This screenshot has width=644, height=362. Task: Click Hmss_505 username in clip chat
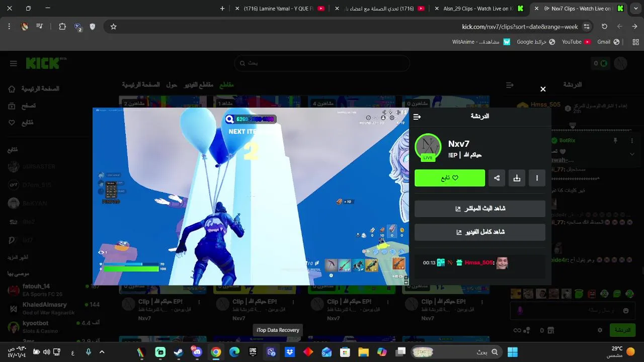[x=479, y=262]
